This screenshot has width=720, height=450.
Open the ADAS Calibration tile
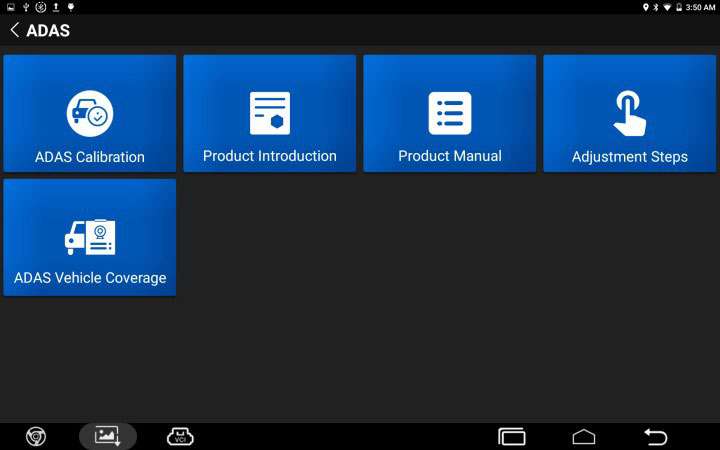pyautogui.click(x=90, y=113)
